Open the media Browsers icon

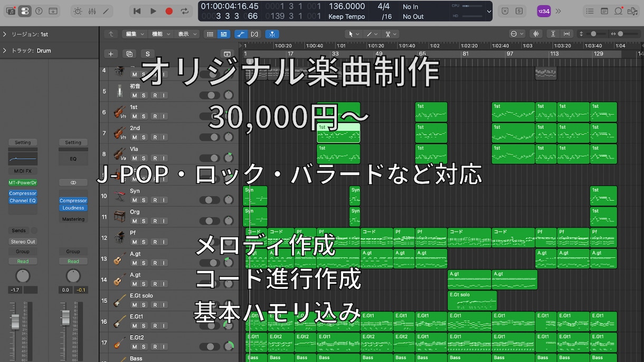[632, 11]
